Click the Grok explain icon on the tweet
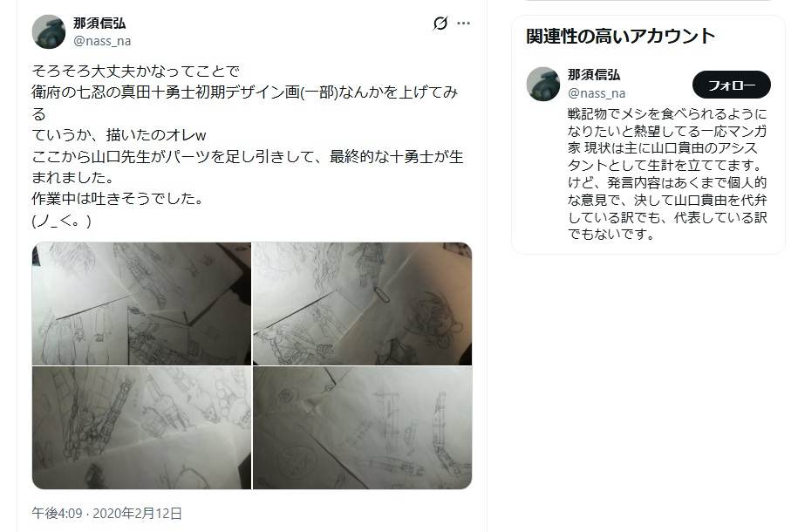This screenshot has height=532, width=798. tap(440, 24)
